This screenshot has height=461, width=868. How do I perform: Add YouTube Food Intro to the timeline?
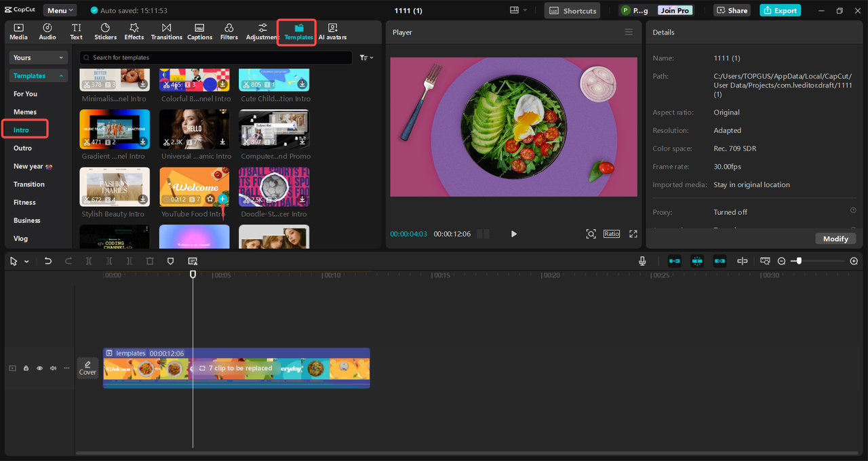click(222, 199)
